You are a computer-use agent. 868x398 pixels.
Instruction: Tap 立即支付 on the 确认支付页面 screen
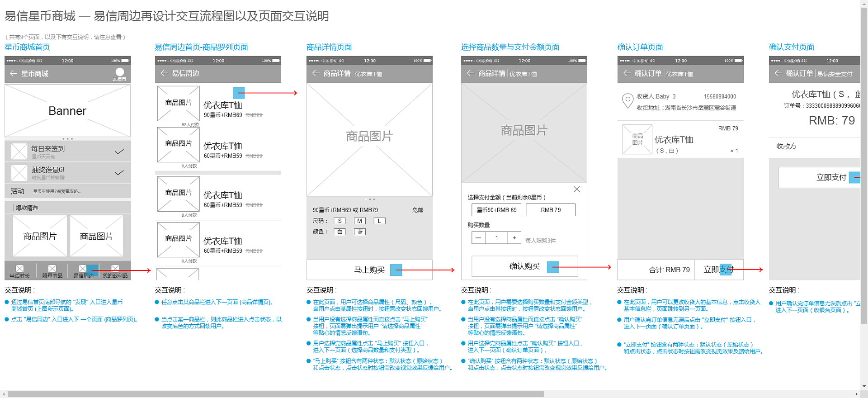(819, 177)
